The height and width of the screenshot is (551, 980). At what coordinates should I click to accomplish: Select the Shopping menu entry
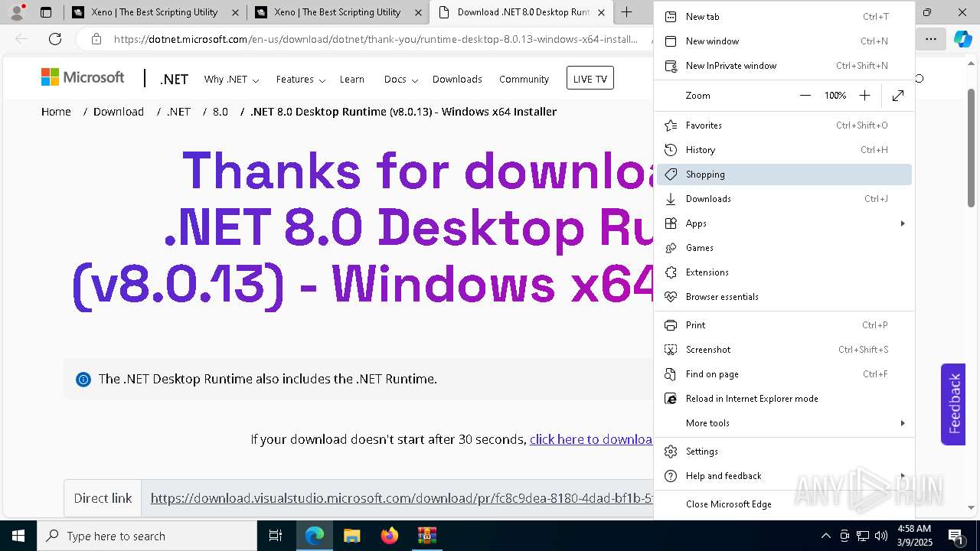[x=784, y=174]
